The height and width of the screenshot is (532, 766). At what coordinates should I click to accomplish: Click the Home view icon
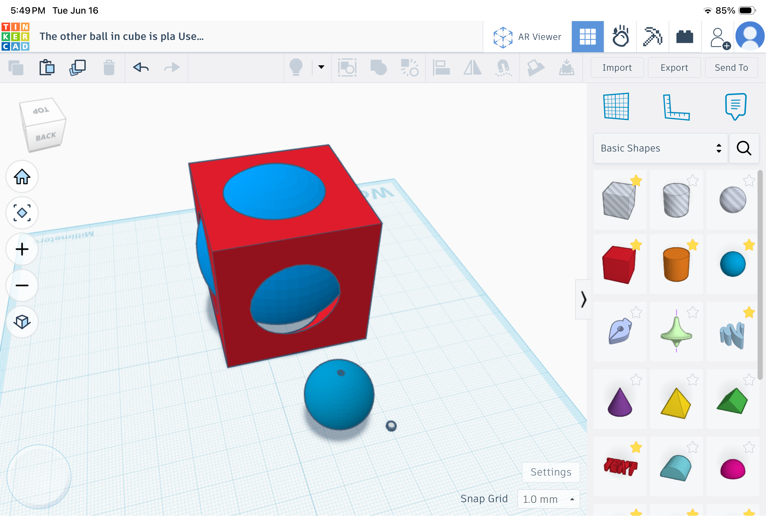tap(22, 177)
